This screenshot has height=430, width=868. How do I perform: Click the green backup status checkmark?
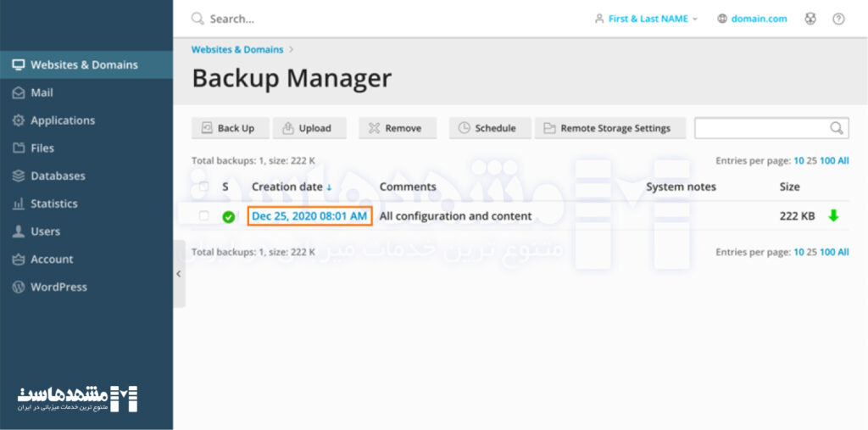click(x=229, y=216)
